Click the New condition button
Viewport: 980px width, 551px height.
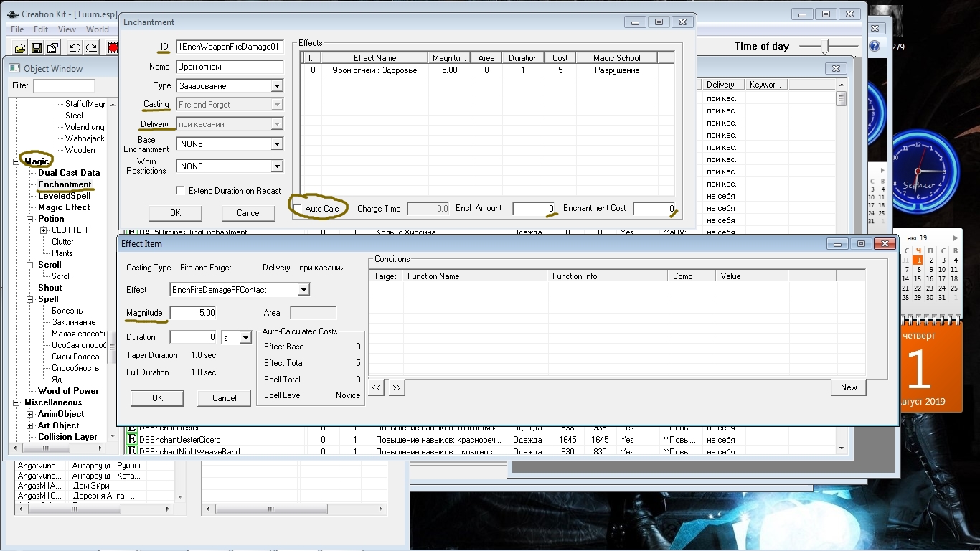tap(849, 387)
